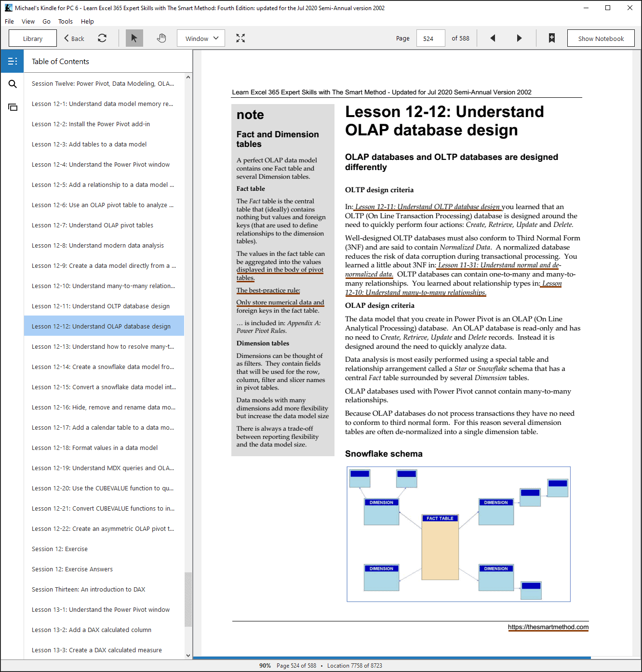This screenshot has width=642, height=672.
Task: Go to previous page arrow
Action: (493, 38)
